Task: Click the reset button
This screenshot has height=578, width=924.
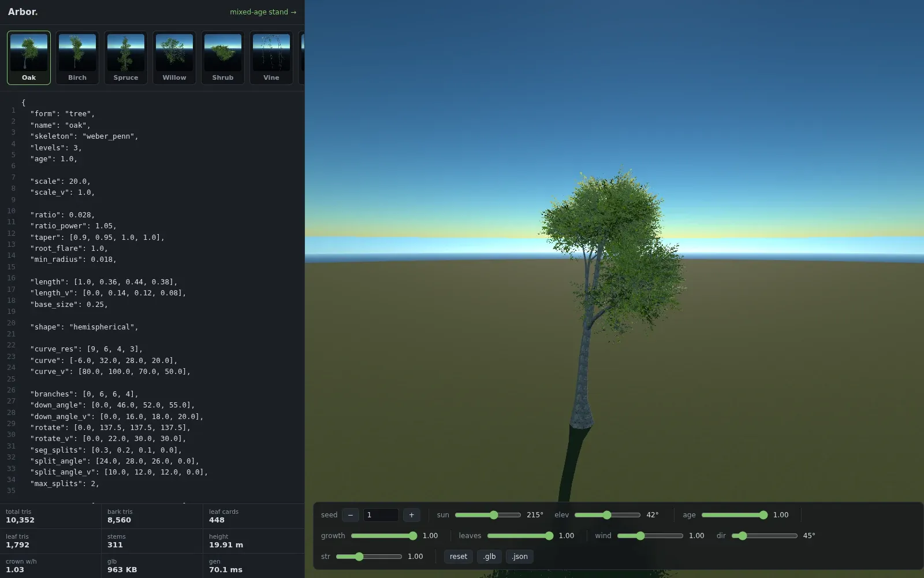Action: coord(459,557)
